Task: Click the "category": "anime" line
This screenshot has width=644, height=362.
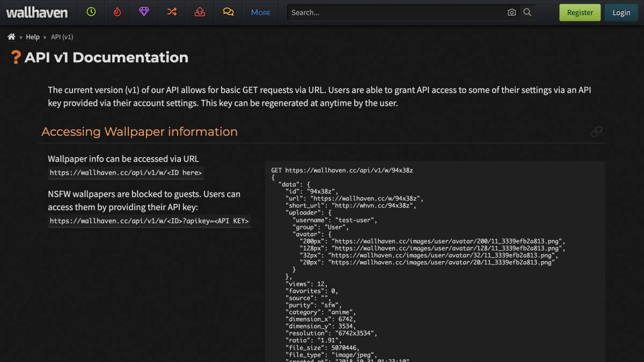Action: coord(320,312)
